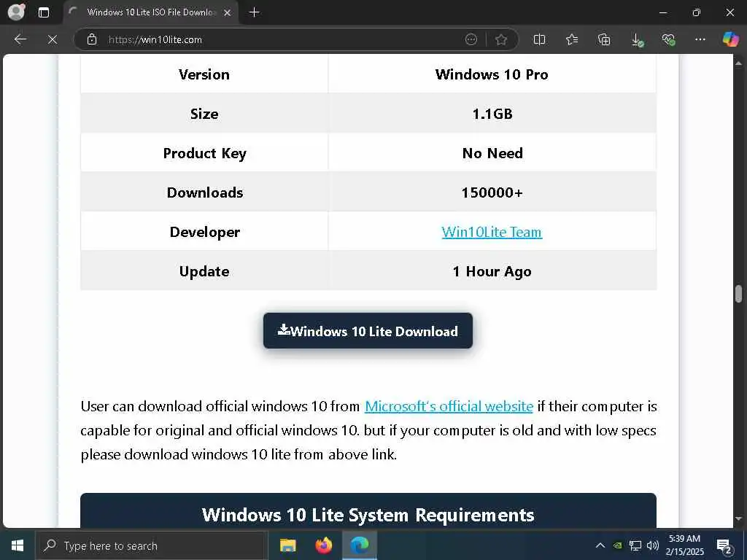Toggle split screen icon
Screen dimensions: 747x560
click(x=539, y=39)
